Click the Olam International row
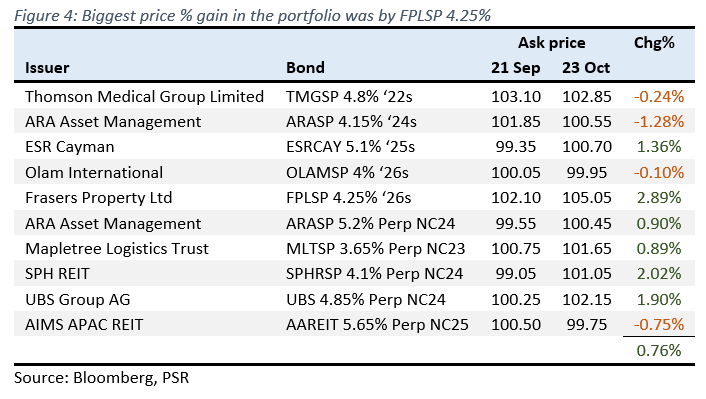This screenshot has height=399, width=706. point(354,172)
